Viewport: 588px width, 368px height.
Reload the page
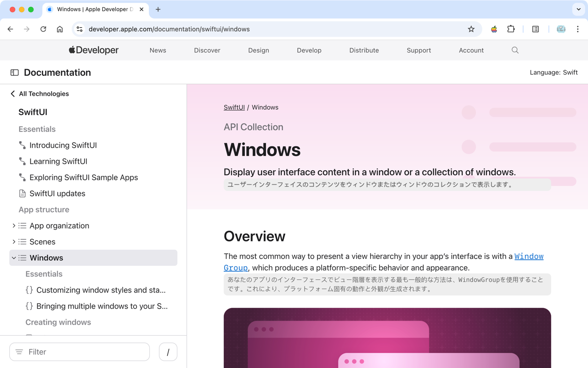click(43, 29)
